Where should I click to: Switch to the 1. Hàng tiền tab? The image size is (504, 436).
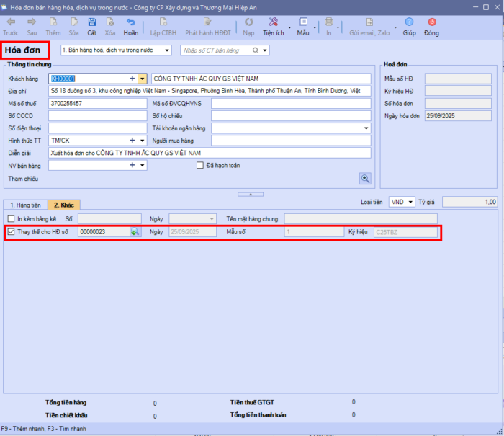(24, 205)
